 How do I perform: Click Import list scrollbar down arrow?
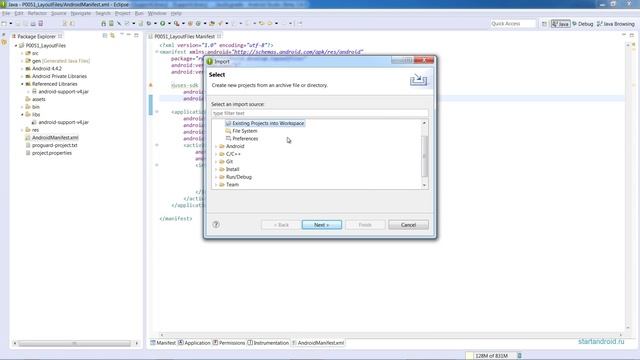tap(424, 185)
